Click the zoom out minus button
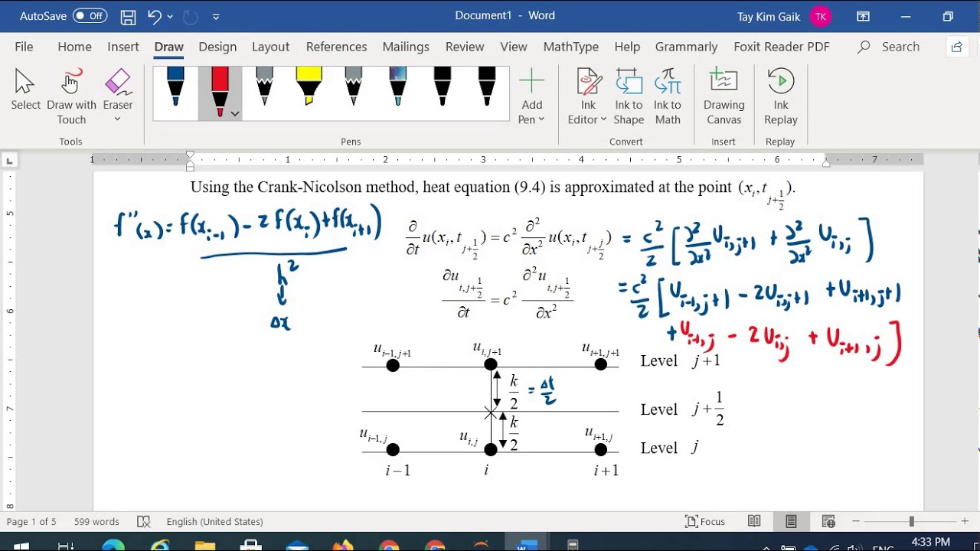980x551 pixels. click(x=857, y=522)
